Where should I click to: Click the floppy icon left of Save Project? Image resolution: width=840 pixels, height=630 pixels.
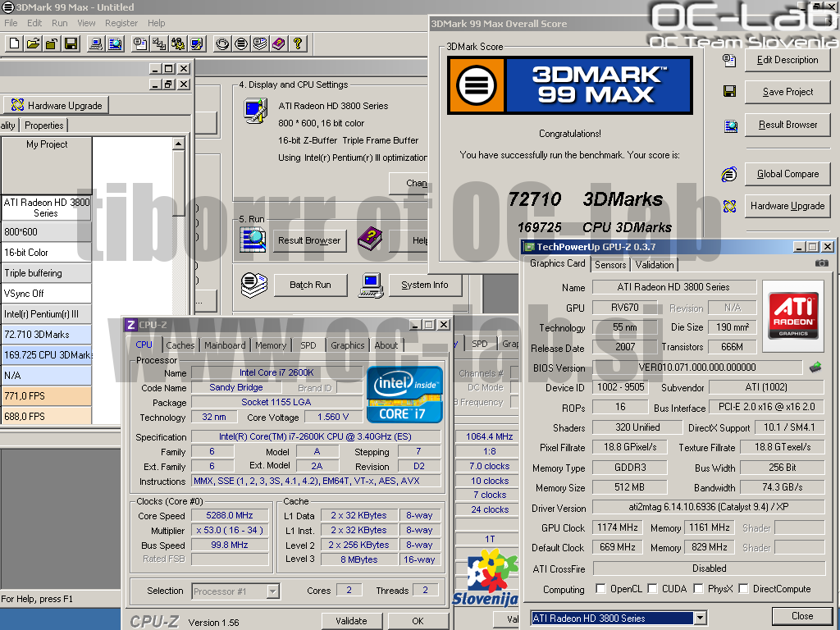729,91
